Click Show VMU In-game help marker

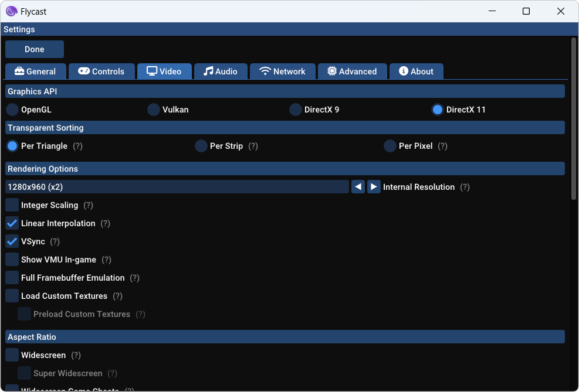106,260
